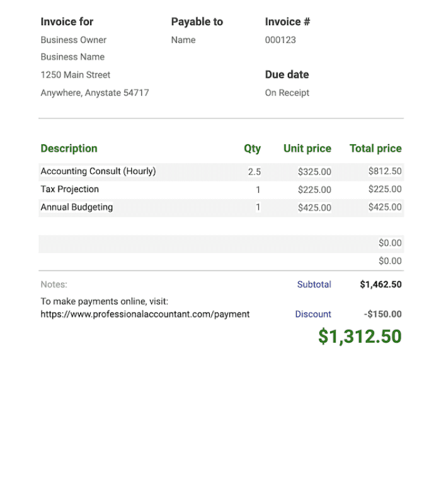Viewport: 441px width, 504px height.
Task: Select the $425.00 unit price cell
Action: tap(314, 208)
